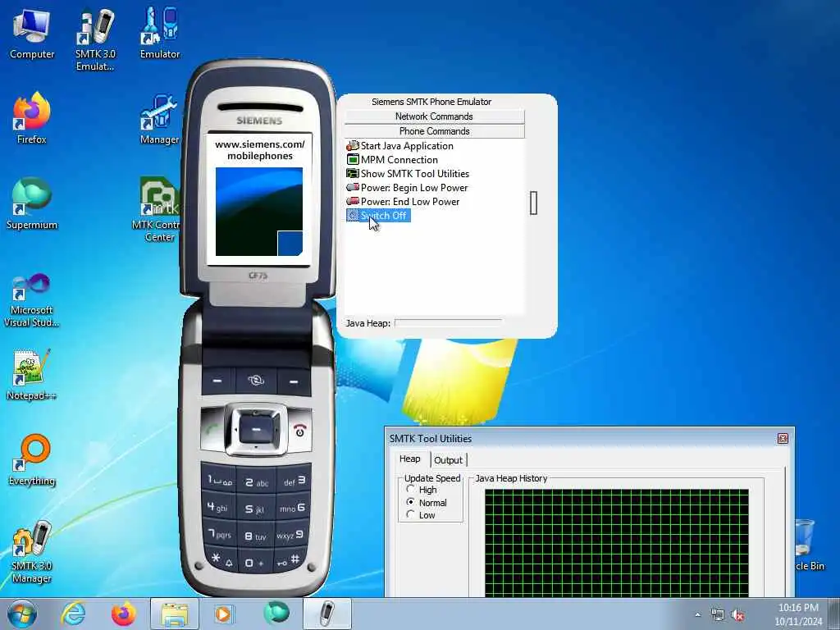Close the SMTK Tool Utilities window
Screen dimensions: 840x630
point(783,439)
